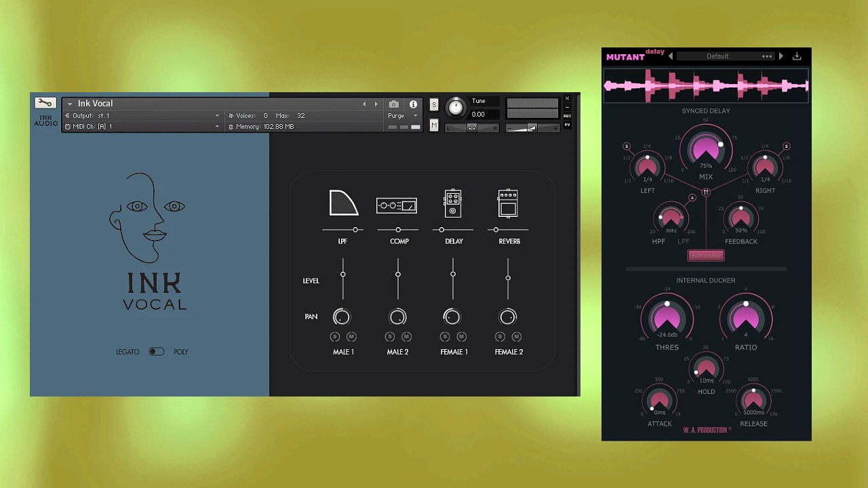868x488 pixels.
Task: Adjust the LPF amount slider
Action: pos(342,230)
